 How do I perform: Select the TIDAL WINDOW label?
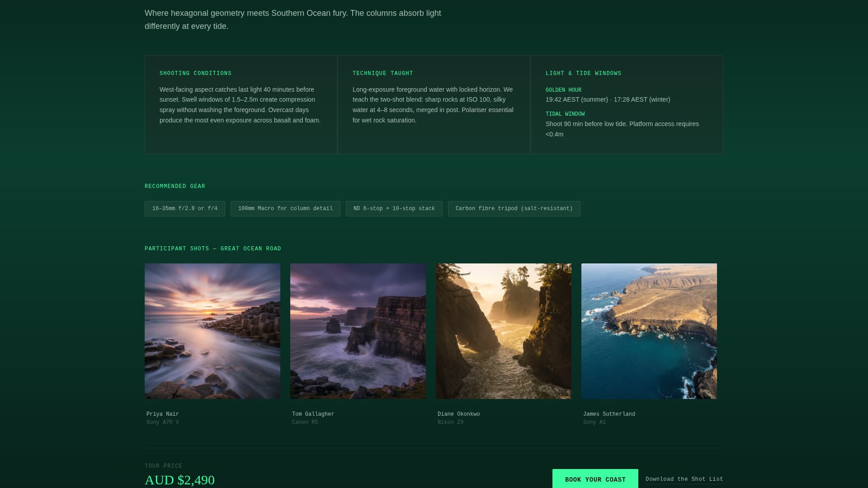(565, 114)
